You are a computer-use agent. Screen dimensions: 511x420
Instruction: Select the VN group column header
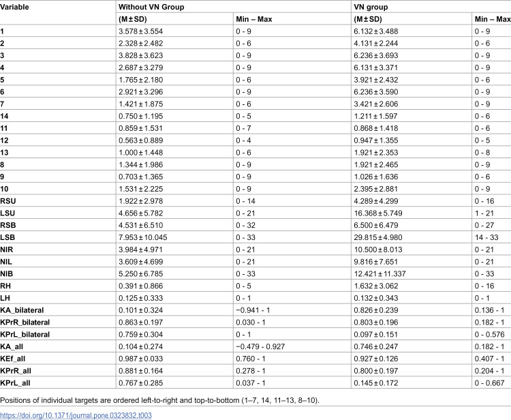(x=371, y=7)
